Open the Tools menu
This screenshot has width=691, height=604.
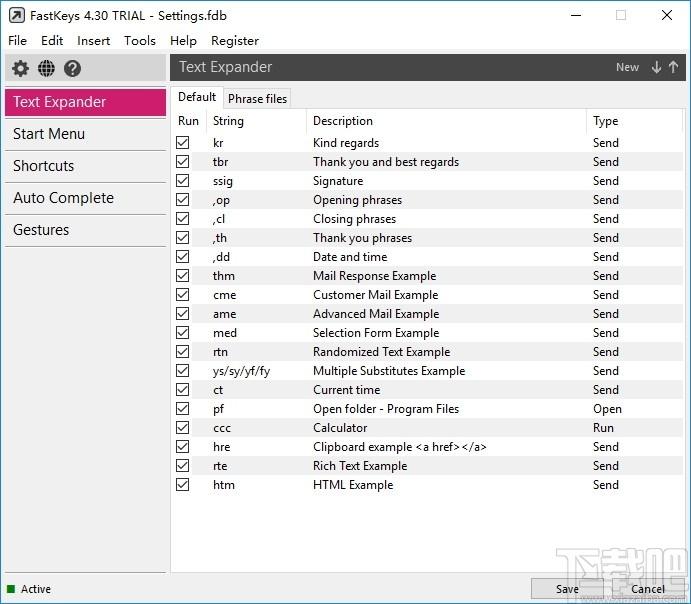click(x=140, y=41)
